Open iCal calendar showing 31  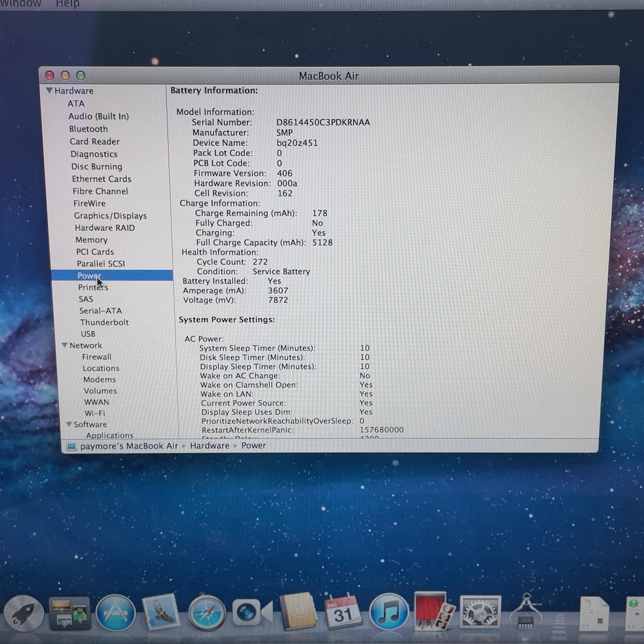(344, 611)
